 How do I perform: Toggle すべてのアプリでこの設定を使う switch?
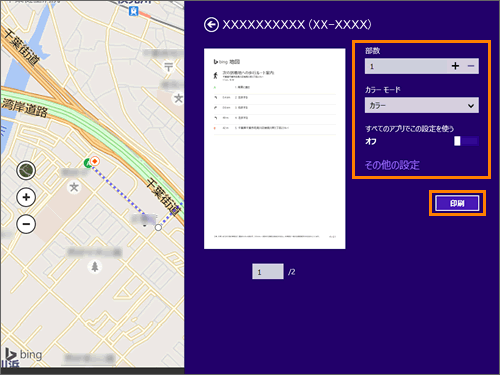pos(466,141)
